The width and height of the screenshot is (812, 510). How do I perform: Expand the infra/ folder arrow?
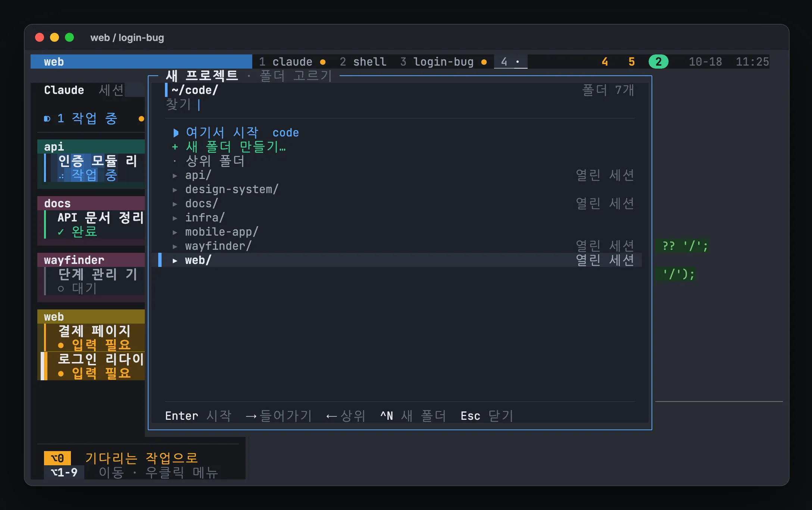tap(175, 218)
